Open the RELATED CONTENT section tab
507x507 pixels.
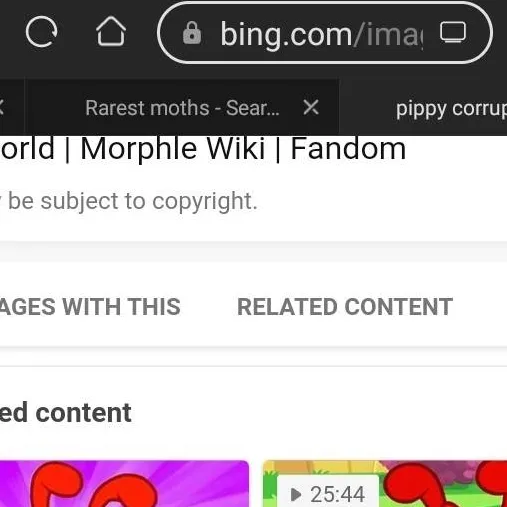point(345,307)
